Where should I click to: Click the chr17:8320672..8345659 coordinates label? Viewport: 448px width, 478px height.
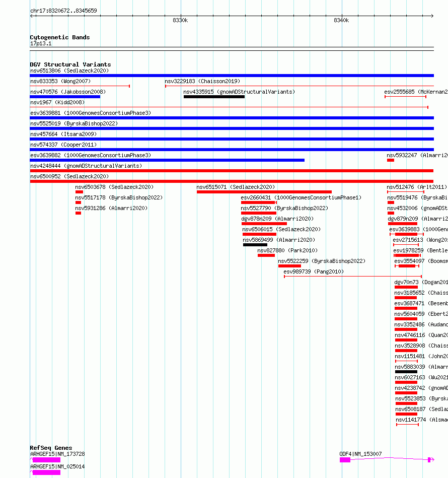pyautogui.click(x=63, y=11)
